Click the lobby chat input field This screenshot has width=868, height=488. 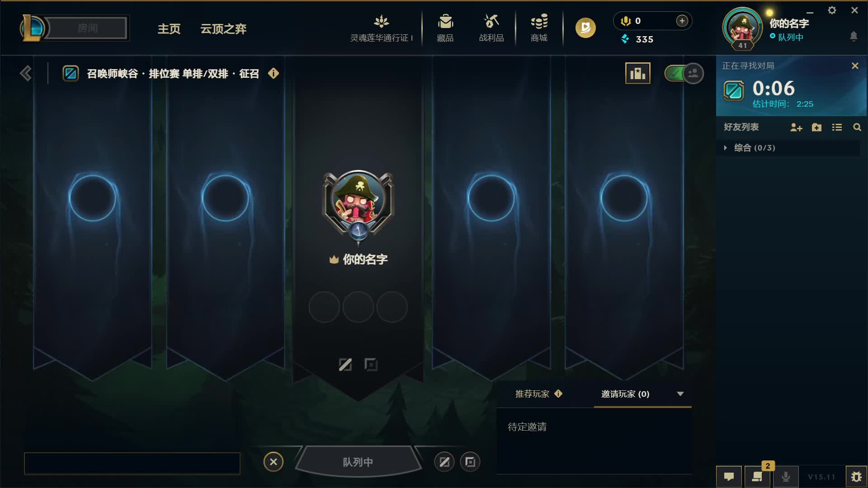pyautogui.click(x=132, y=464)
